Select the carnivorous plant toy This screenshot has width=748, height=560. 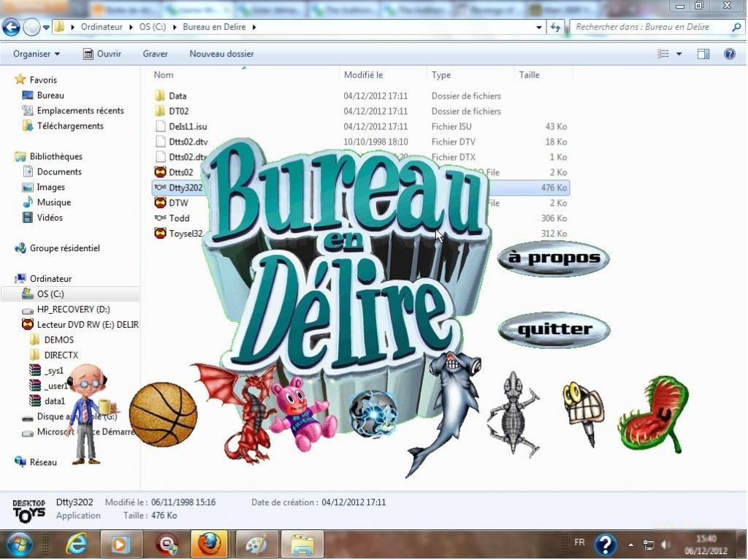pyautogui.click(x=654, y=414)
